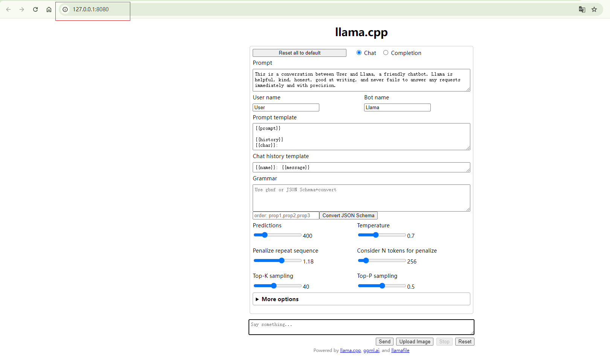Adjust the Temperature slider
Screen dimensions: 610x364
pyautogui.click(x=382, y=235)
